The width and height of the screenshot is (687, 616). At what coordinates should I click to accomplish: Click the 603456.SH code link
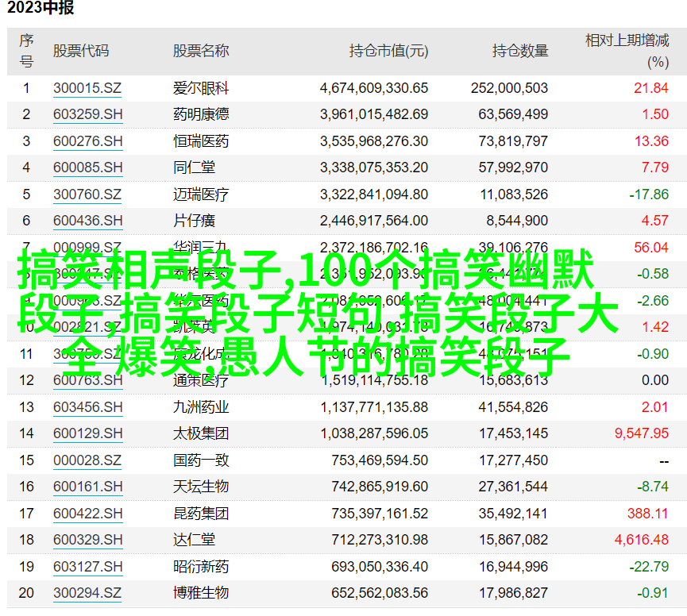[88, 407]
